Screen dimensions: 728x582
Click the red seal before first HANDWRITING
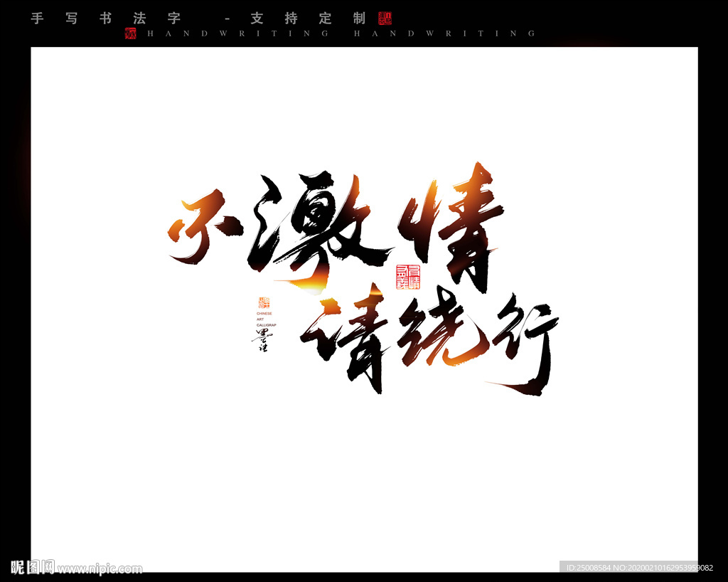pos(131,33)
